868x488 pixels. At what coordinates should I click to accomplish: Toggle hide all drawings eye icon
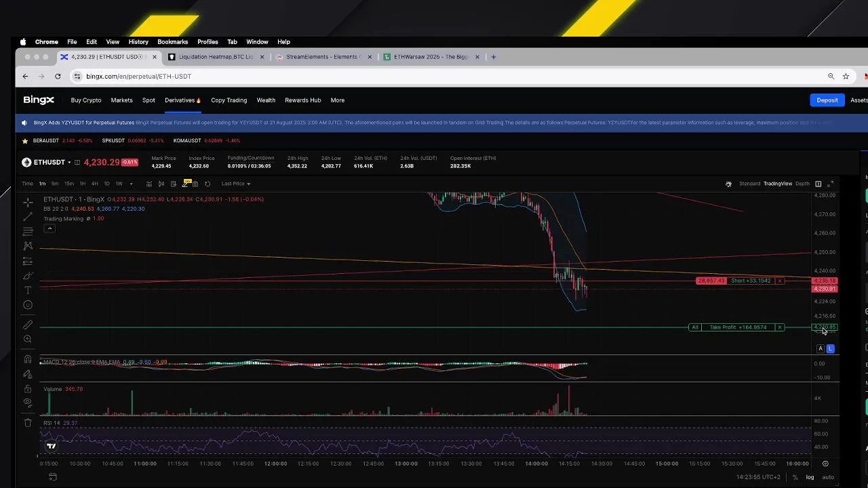pyautogui.click(x=28, y=403)
